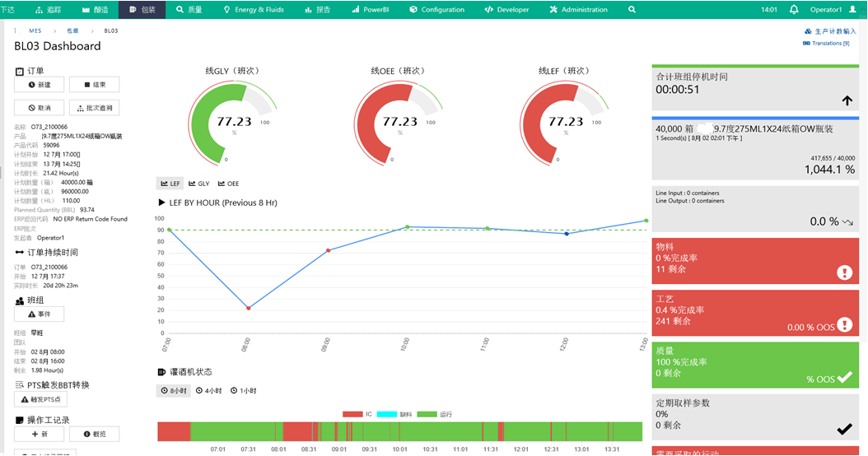This screenshot has width=868, height=456.
Task: Open the Developer menu tab
Action: (x=507, y=10)
